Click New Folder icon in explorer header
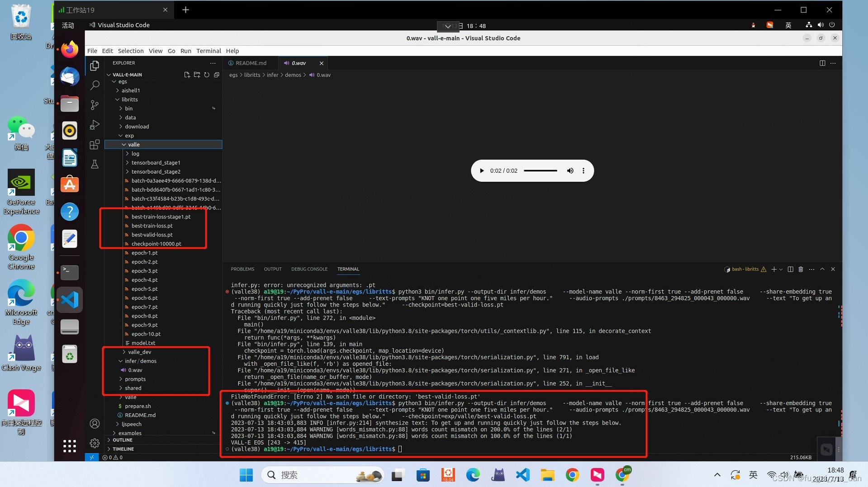 197,75
